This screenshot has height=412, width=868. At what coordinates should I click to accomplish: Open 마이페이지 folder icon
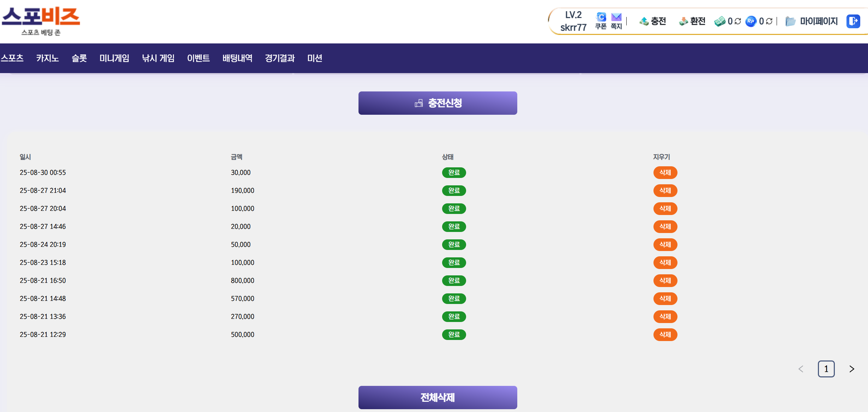tap(790, 22)
